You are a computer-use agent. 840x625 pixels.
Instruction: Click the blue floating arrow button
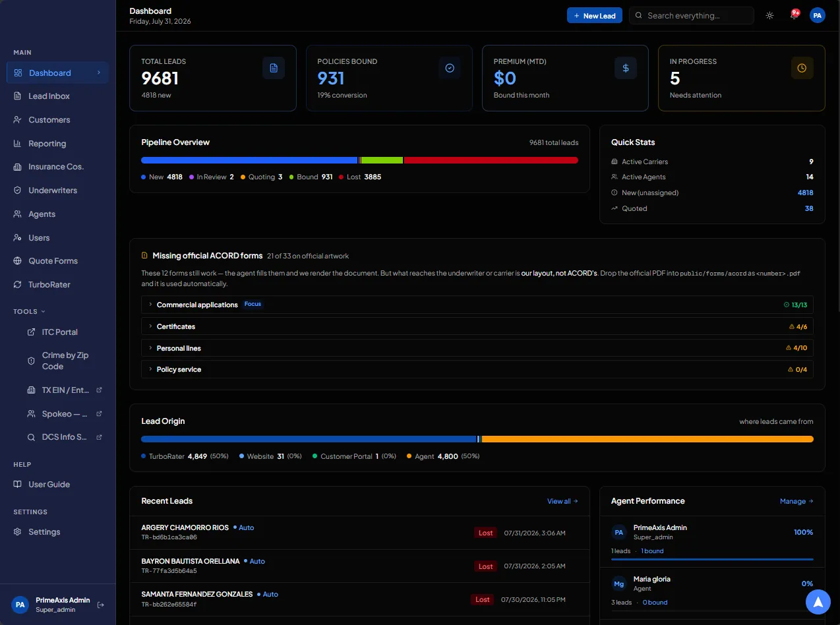(818, 602)
